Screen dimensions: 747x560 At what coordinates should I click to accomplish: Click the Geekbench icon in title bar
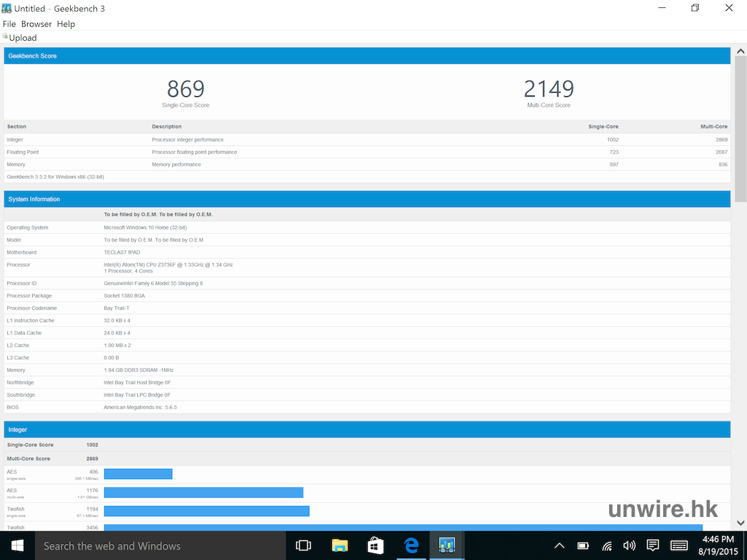[x=7, y=8]
